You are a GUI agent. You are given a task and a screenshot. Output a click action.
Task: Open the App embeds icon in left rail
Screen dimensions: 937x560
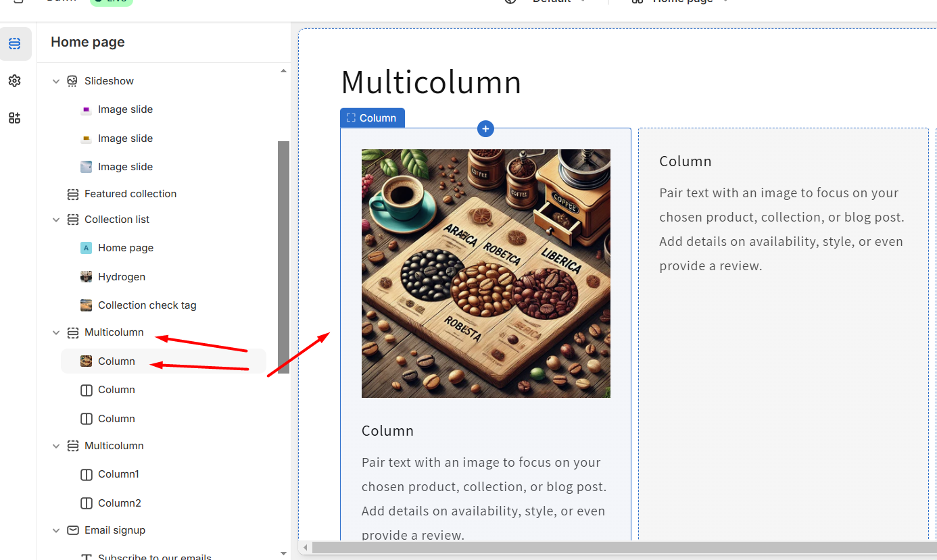[15, 118]
